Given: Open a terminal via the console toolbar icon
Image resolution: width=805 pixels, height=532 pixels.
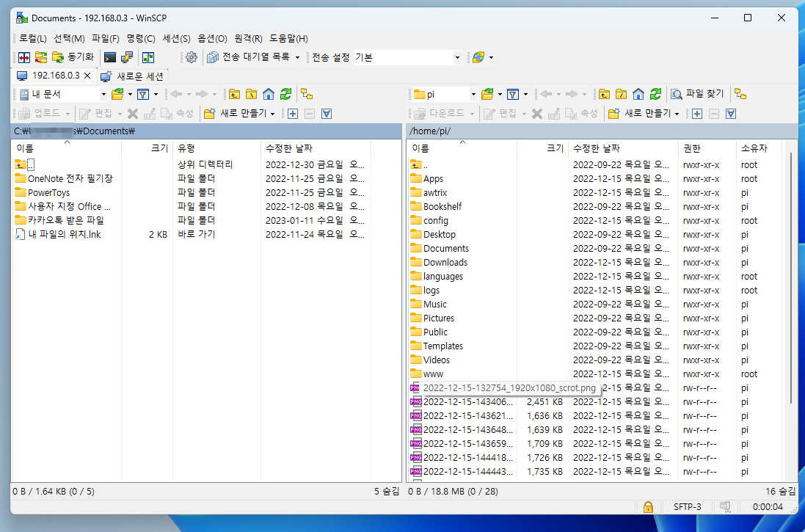Looking at the screenshot, I should click(x=109, y=57).
